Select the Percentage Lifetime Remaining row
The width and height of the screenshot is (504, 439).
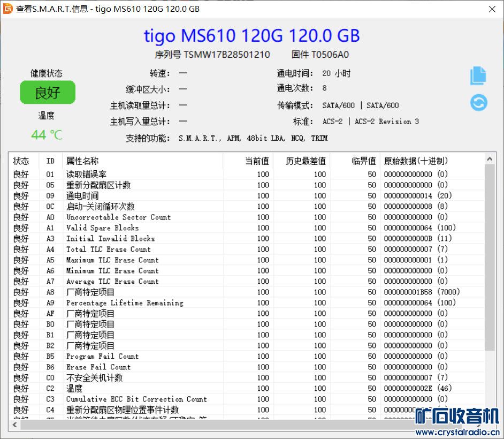tap(247, 302)
